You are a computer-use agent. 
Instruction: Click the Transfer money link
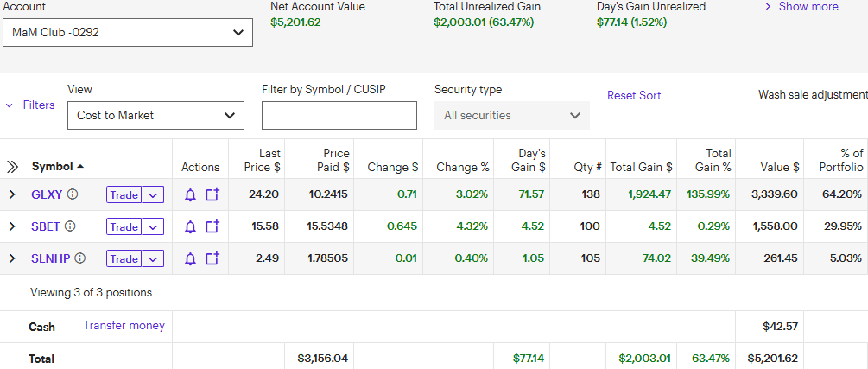[124, 326]
